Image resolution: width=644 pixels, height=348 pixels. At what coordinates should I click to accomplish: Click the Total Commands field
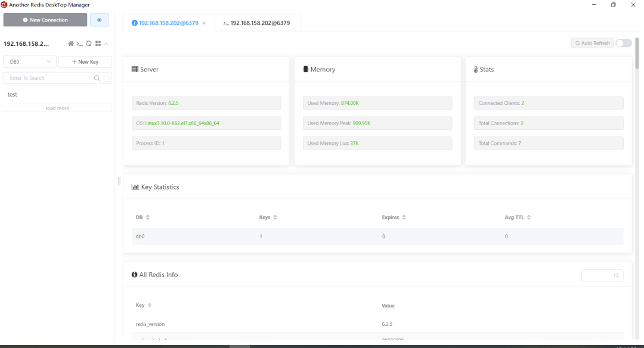coord(549,143)
